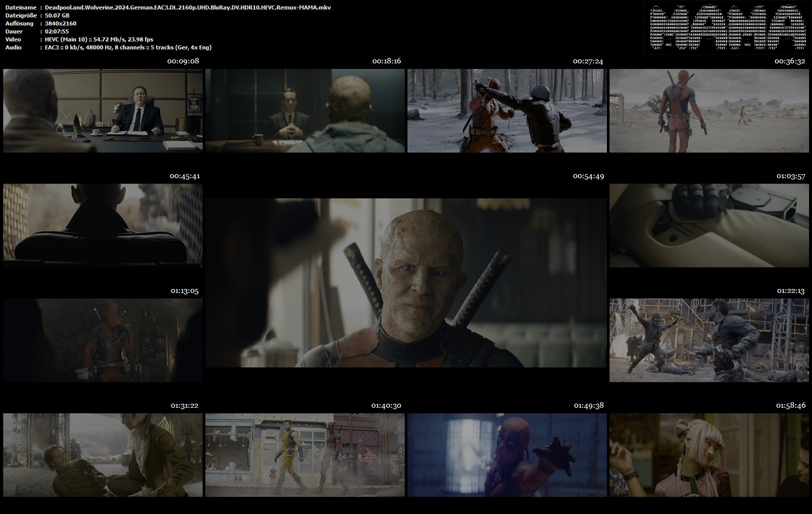Click the file size value 50.07 GB
The height and width of the screenshot is (514, 812).
57,15
